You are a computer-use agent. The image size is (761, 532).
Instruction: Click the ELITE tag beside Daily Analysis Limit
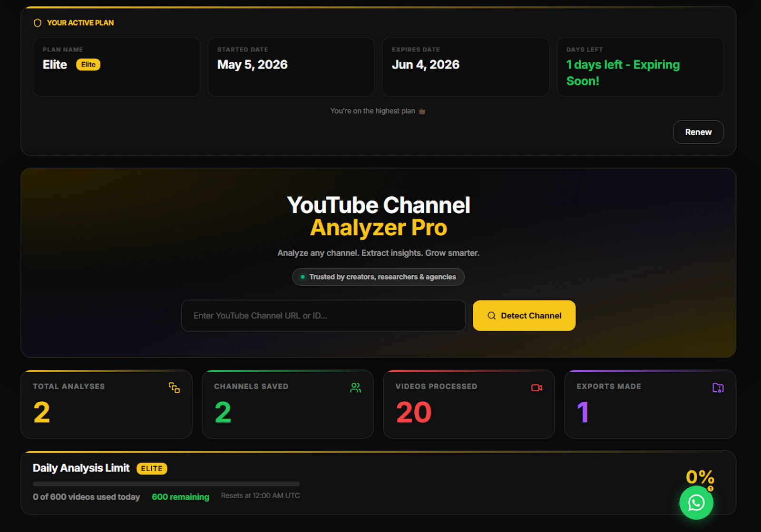tap(152, 469)
